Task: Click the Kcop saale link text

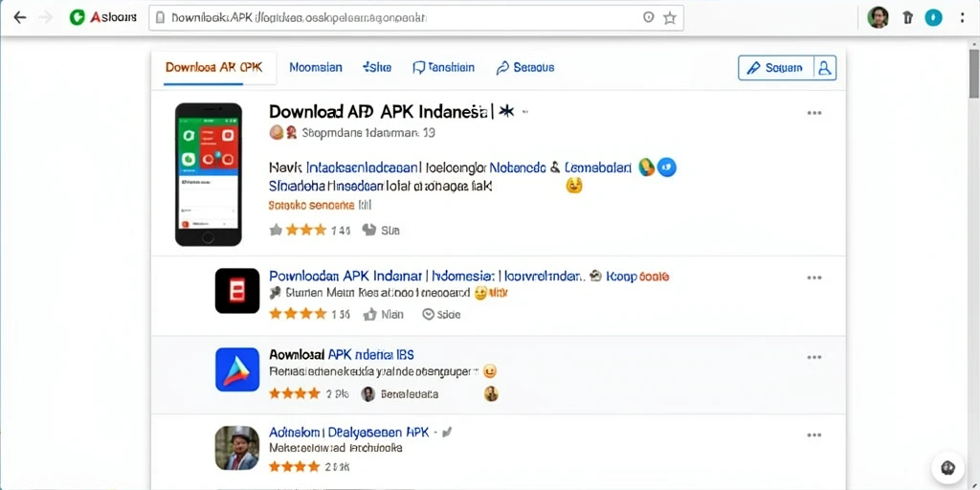Action: point(637,276)
